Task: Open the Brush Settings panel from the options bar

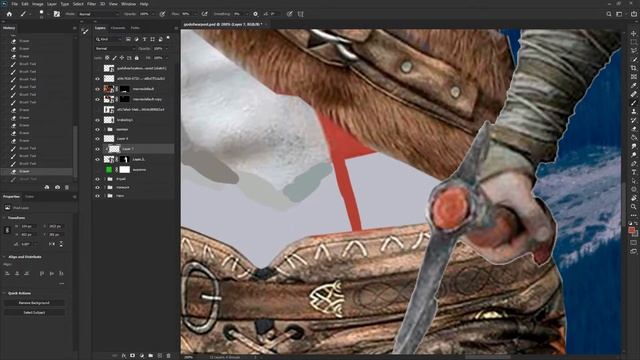Action: [x=57, y=14]
